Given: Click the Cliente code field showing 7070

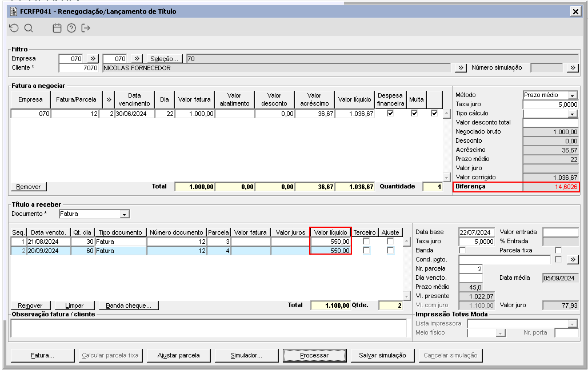Looking at the screenshot, I should (x=79, y=68).
